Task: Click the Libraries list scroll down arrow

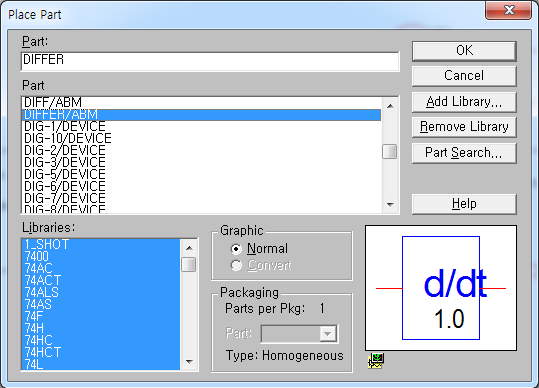Action: click(189, 361)
